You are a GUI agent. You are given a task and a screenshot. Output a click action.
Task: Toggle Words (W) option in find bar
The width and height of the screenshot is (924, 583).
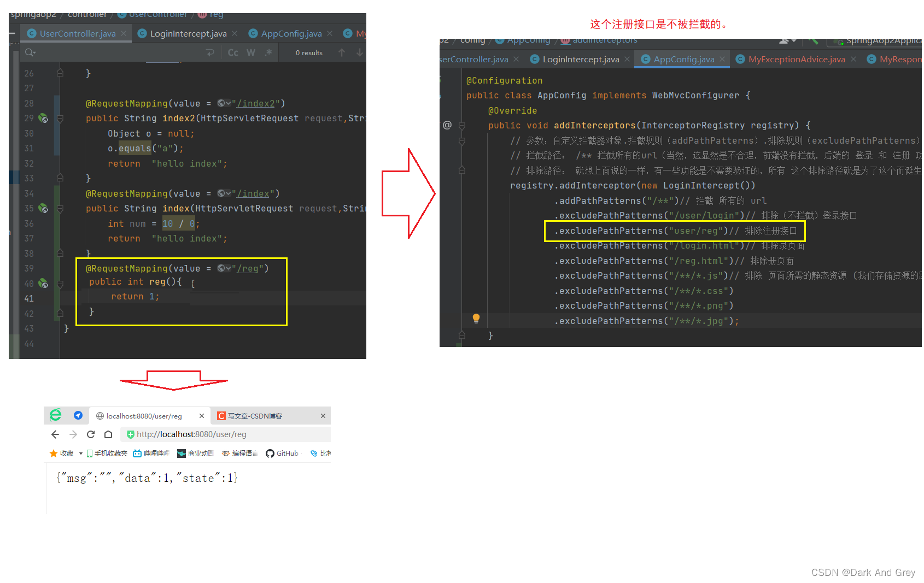pos(251,52)
